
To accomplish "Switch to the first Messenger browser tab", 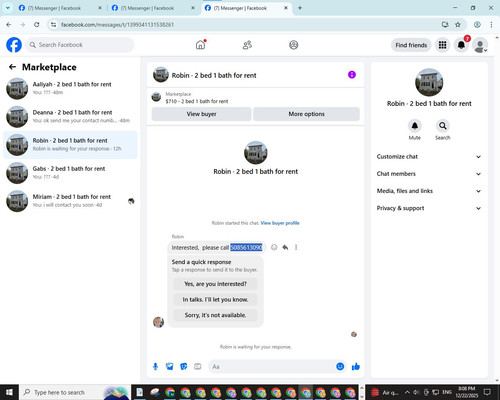I will coord(60,8).
